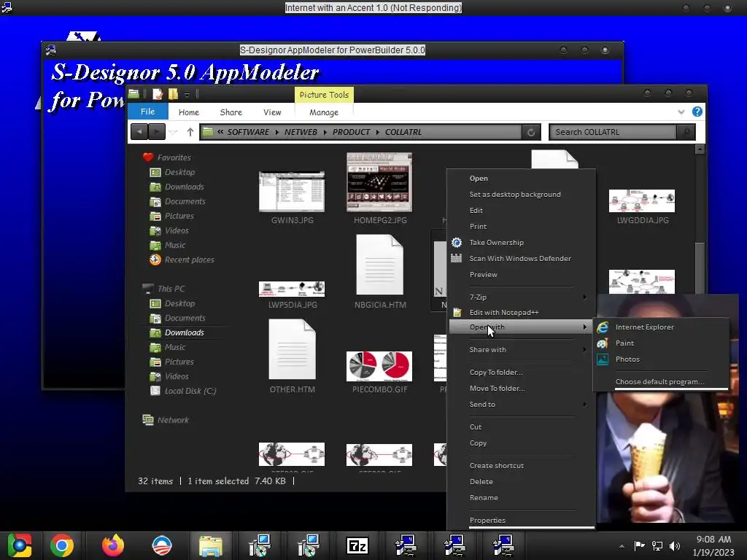This screenshot has height=560, width=747.
Task: Go forward using the Forward arrow button
Action: (x=157, y=132)
